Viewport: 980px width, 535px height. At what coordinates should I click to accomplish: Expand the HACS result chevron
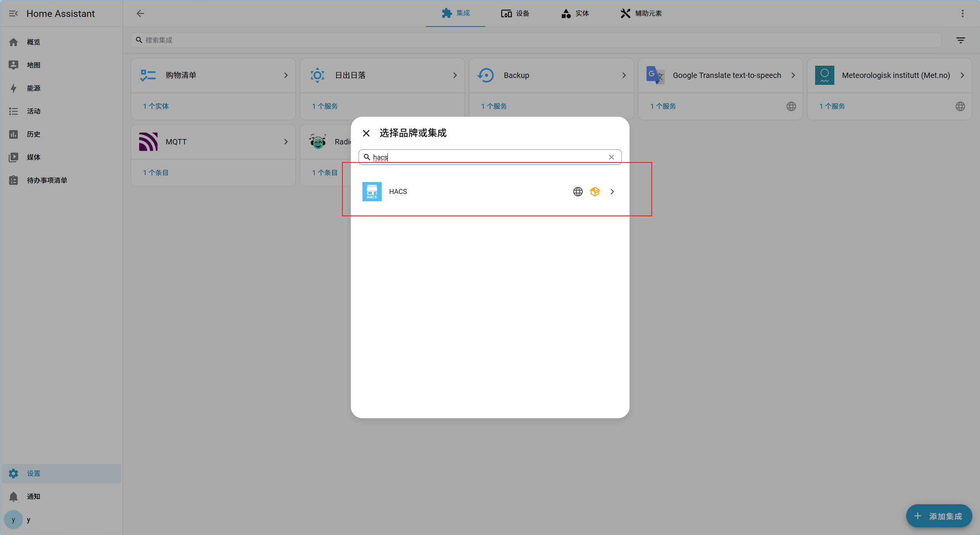[x=612, y=192]
